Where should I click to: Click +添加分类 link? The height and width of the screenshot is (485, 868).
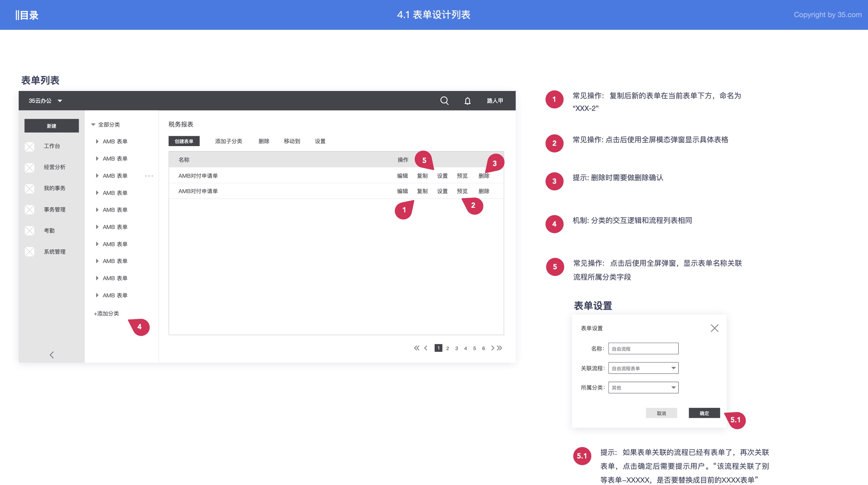point(106,314)
